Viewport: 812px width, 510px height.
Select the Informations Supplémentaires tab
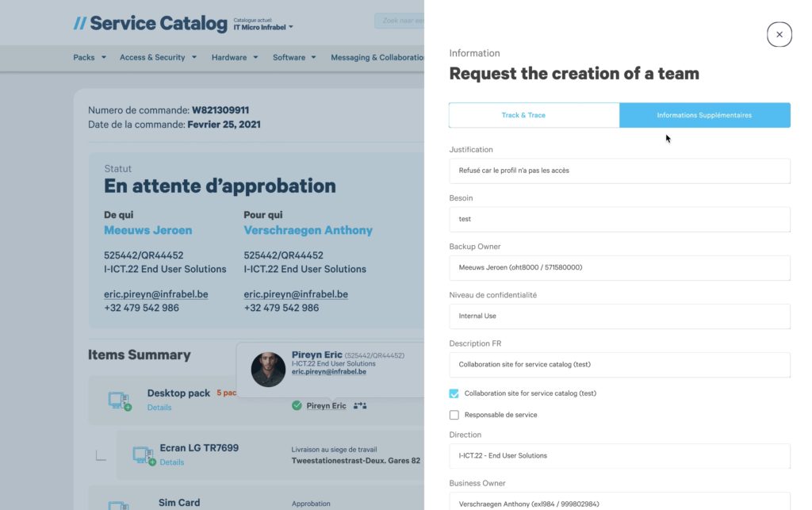[x=705, y=115]
